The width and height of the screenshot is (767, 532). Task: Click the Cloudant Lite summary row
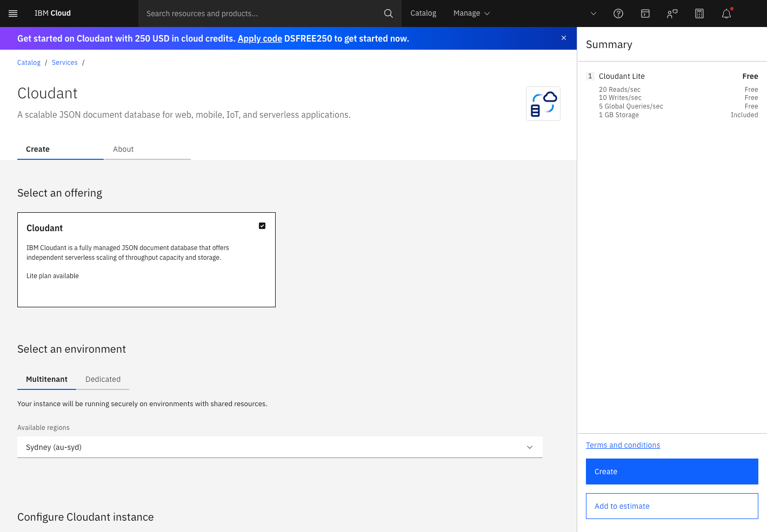point(672,76)
